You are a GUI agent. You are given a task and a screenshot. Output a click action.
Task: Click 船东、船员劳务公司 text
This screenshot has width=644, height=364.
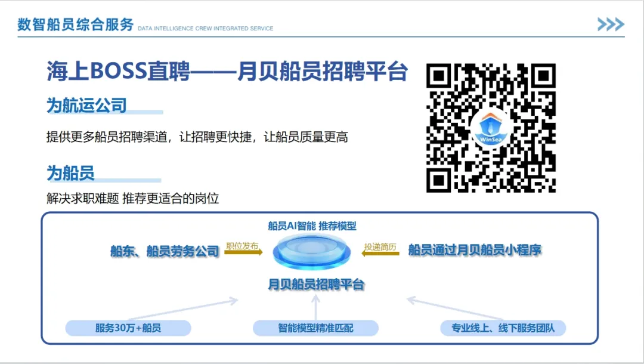[x=165, y=251]
